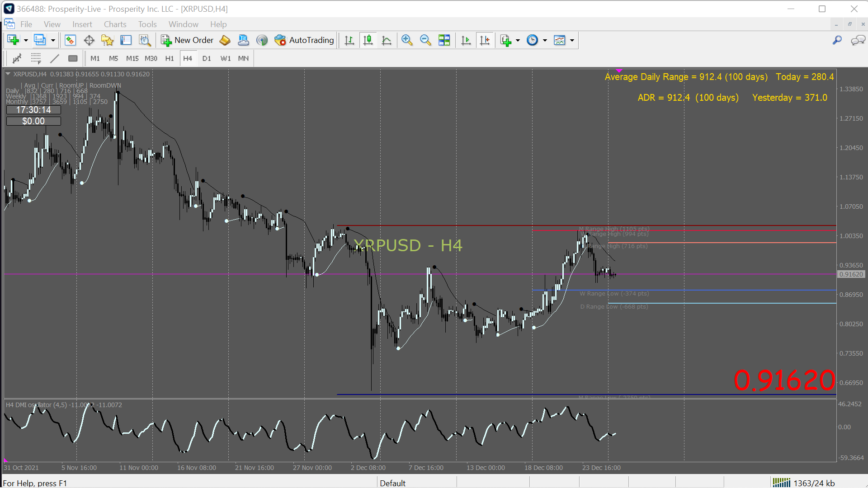Expand the new chart dropdown arrow
The image size is (868, 488).
(26, 40)
